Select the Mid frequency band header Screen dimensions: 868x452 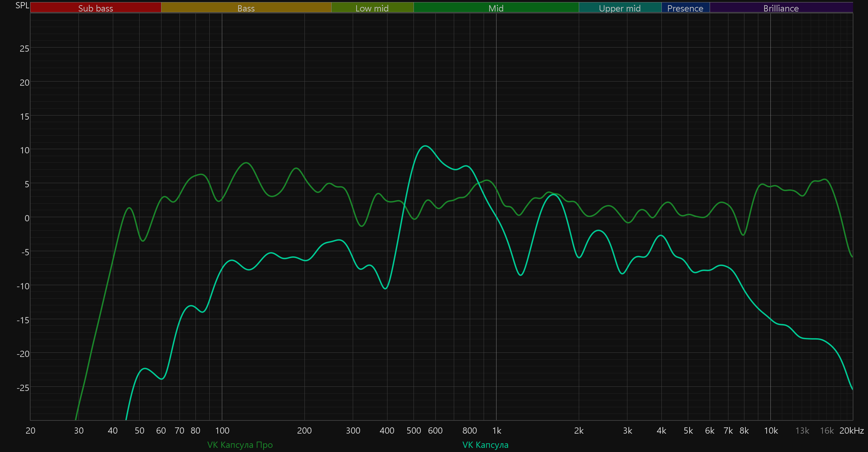coord(496,8)
